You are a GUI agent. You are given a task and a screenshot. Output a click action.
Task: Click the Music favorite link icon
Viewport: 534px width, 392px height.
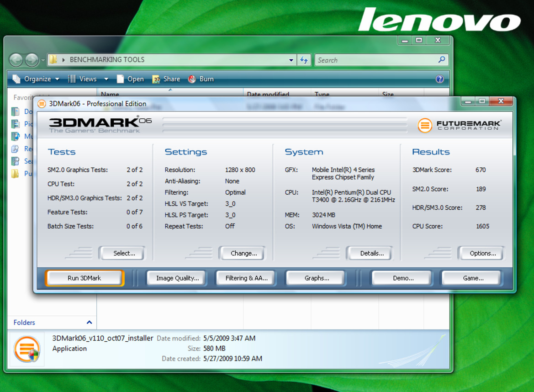click(x=16, y=136)
